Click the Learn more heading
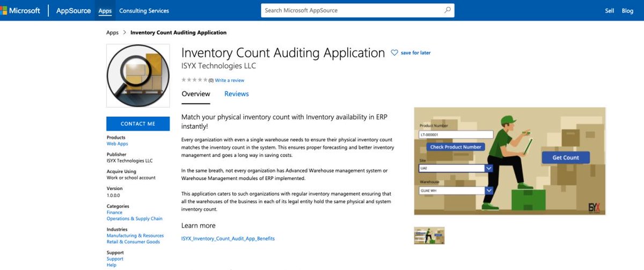 pos(199,225)
